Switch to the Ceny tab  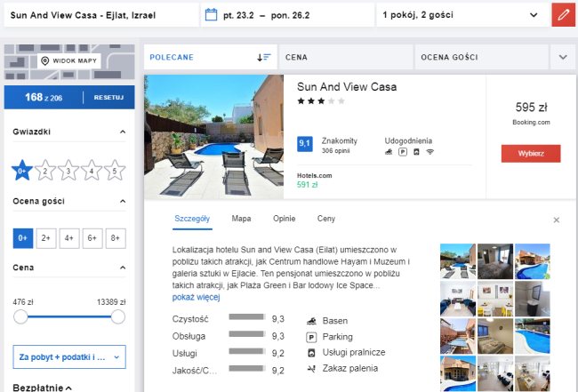pyautogui.click(x=326, y=218)
